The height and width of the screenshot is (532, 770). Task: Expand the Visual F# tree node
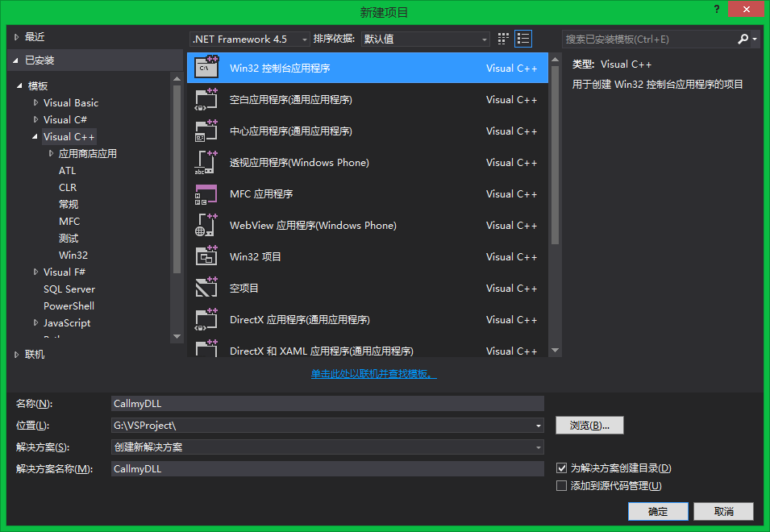pos(35,272)
